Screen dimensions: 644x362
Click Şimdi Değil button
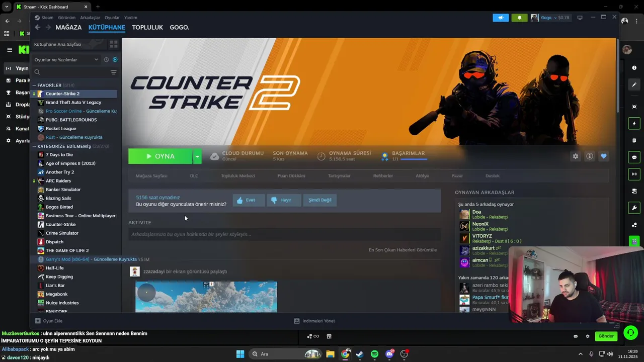(x=320, y=200)
